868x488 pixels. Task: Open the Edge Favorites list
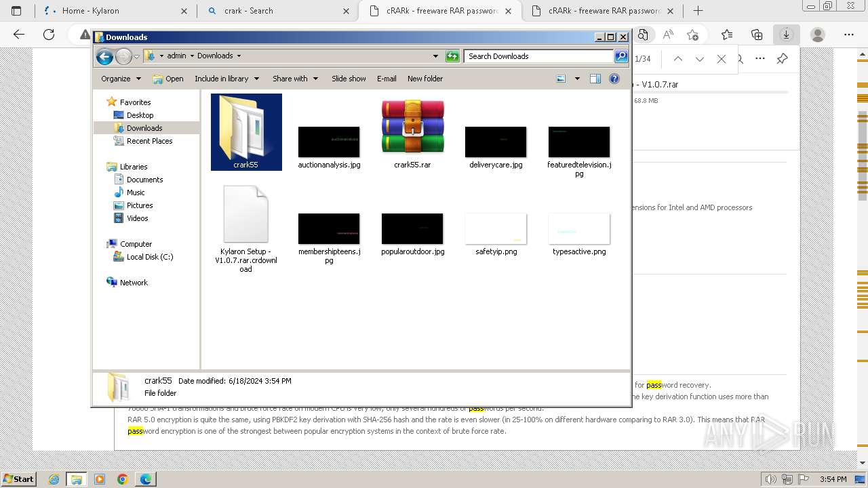(727, 35)
